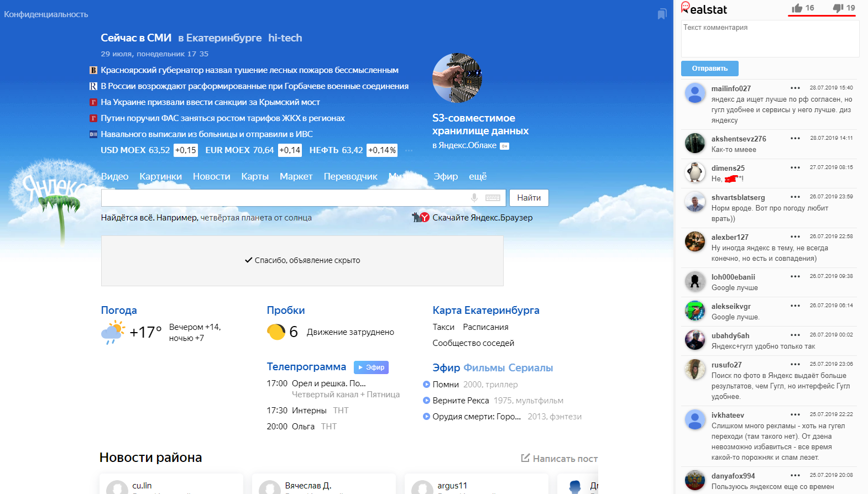This screenshot has width=868, height=494.
Task: Open the Сериалы tab link
Action: click(531, 368)
